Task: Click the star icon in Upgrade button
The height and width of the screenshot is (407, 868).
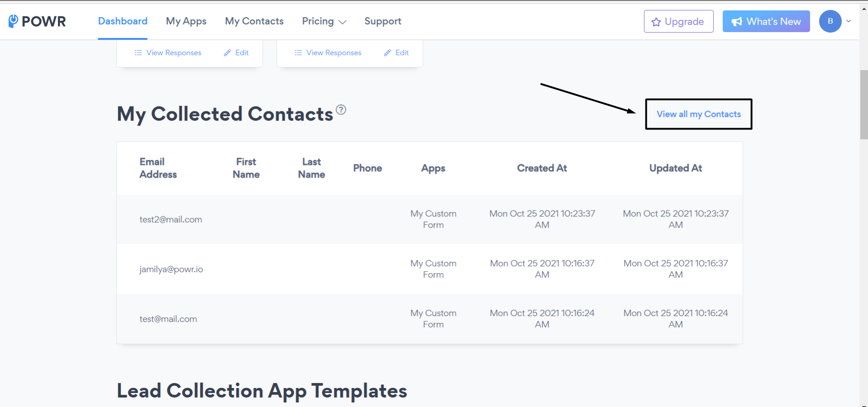Action: coord(656,22)
